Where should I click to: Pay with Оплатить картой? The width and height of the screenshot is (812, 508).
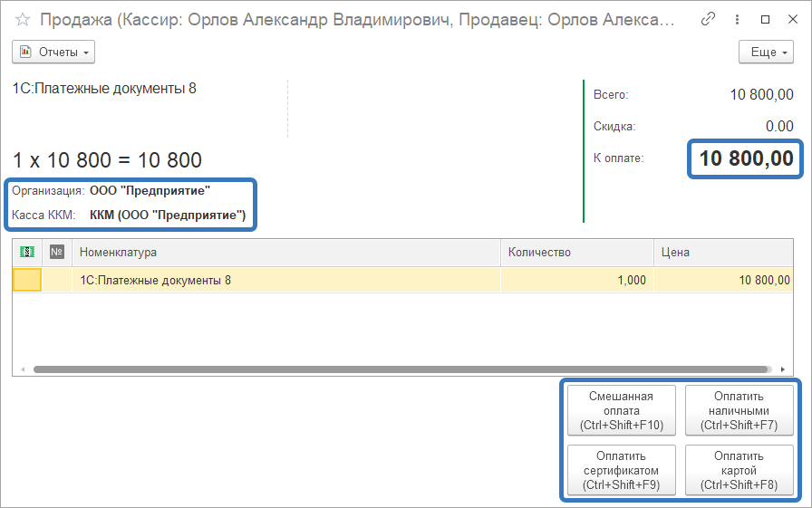click(739, 470)
